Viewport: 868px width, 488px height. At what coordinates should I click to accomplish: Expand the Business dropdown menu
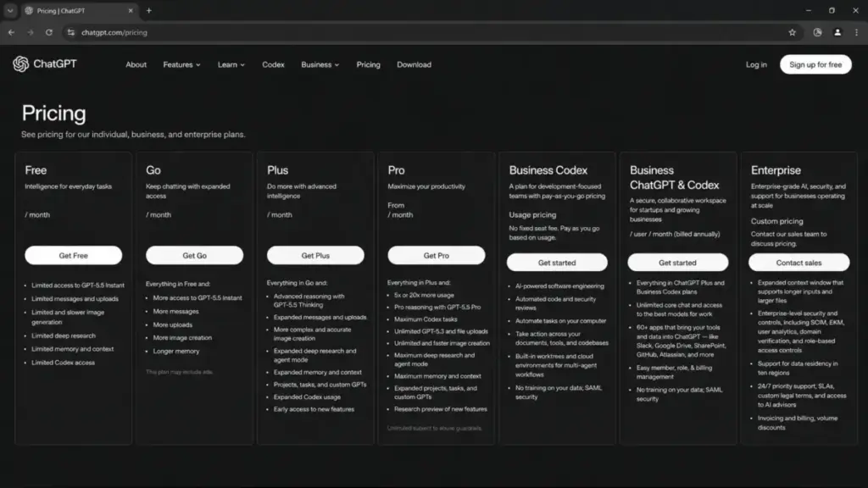pyautogui.click(x=320, y=64)
